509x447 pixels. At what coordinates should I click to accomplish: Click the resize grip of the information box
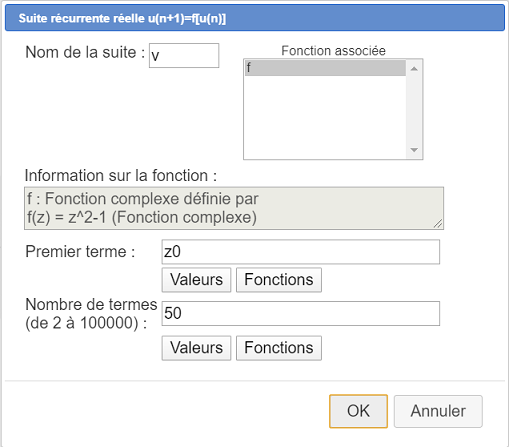point(438,224)
